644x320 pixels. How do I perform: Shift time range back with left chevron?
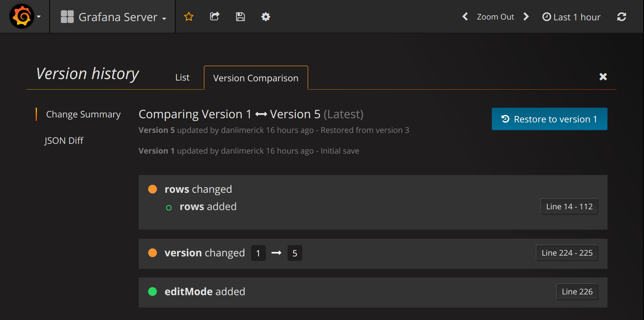tap(465, 17)
